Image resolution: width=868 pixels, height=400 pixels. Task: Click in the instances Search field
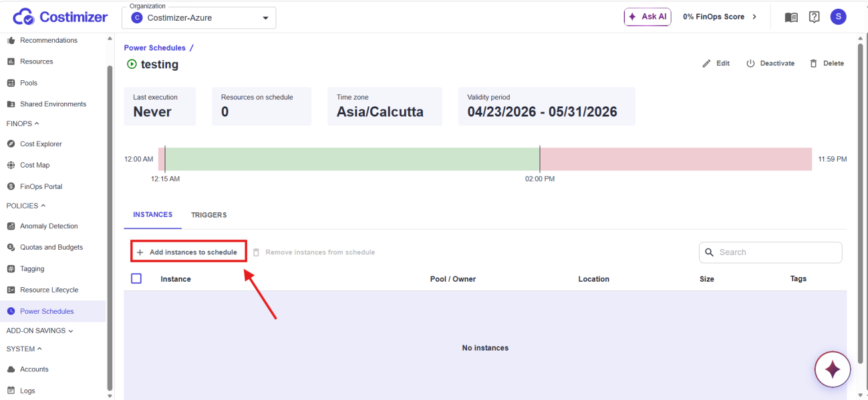[770, 252]
